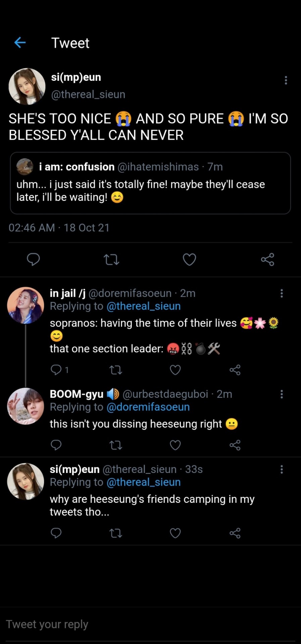Open overflow menu on main si(mp)eun tweet

286,80
